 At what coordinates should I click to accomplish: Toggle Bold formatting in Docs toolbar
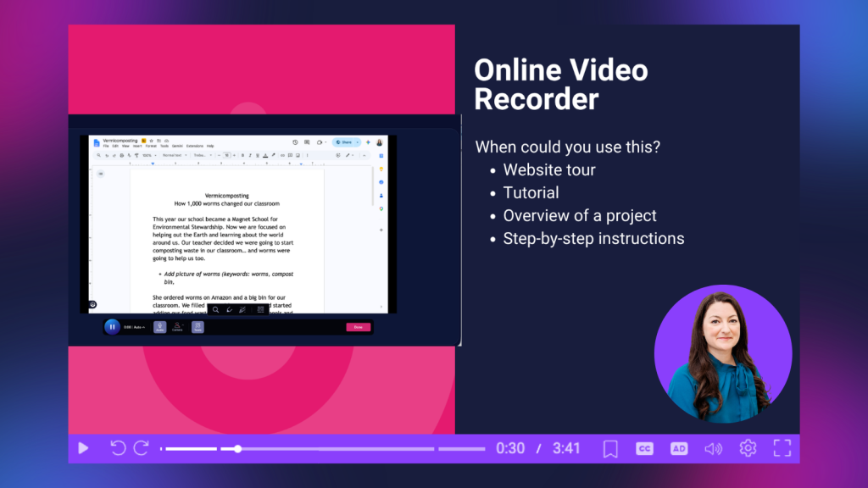pos(242,156)
